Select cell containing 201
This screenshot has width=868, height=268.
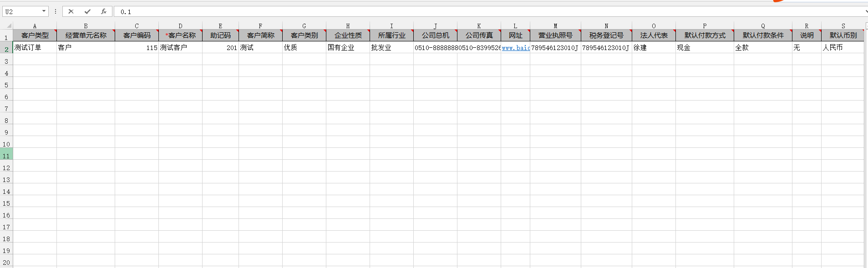[220, 47]
